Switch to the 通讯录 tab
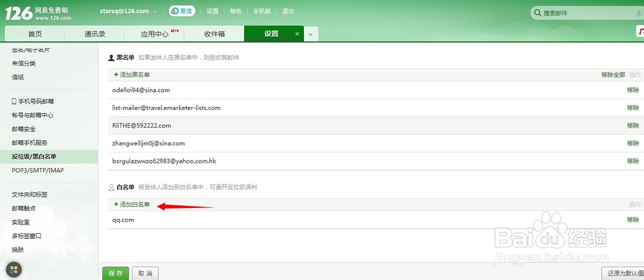Image resolution: width=644 pixels, height=280 pixels. pos(95,34)
